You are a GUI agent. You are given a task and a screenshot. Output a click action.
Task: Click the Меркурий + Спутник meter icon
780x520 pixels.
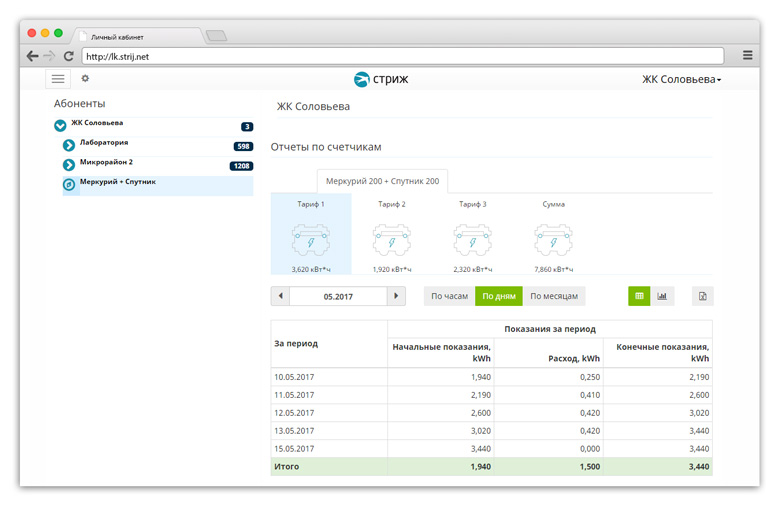[x=69, y=185]
